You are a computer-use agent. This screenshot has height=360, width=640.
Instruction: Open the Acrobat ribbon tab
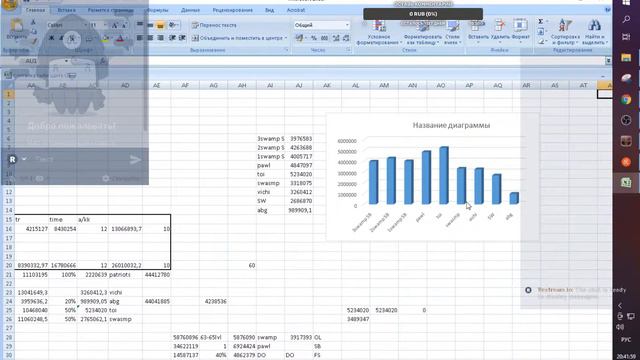(296, 10)
